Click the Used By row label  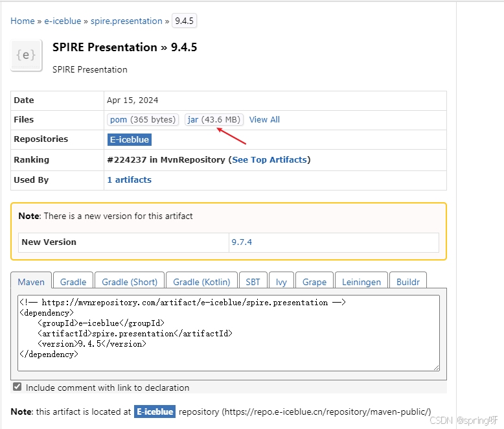pos(31,180)
